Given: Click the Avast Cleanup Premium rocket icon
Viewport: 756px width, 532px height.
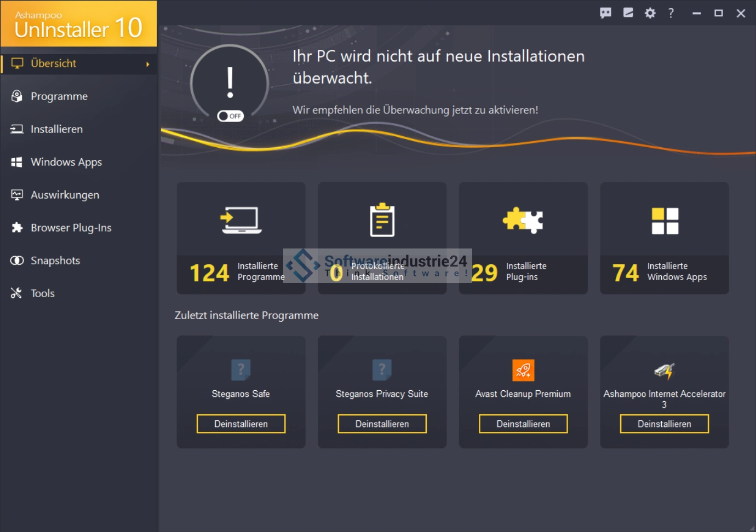Looking at the screenshot, I should tap(523, 371).
